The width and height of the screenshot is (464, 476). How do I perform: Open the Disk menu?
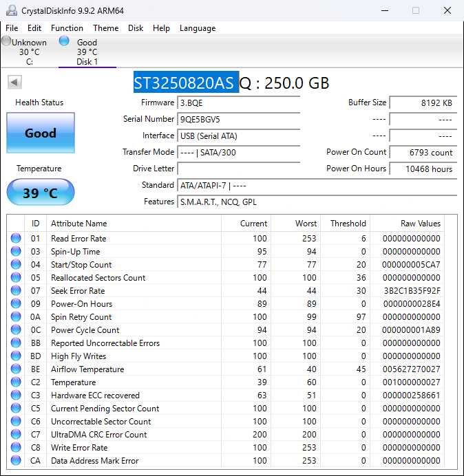pyautogui.click(x=136, y=28)
